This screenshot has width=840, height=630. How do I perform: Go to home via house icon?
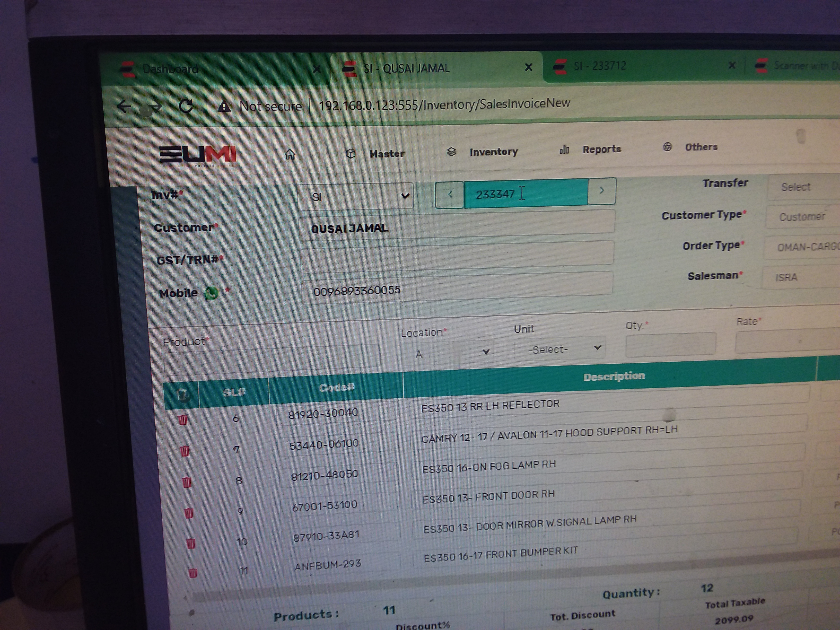[290, 154]
